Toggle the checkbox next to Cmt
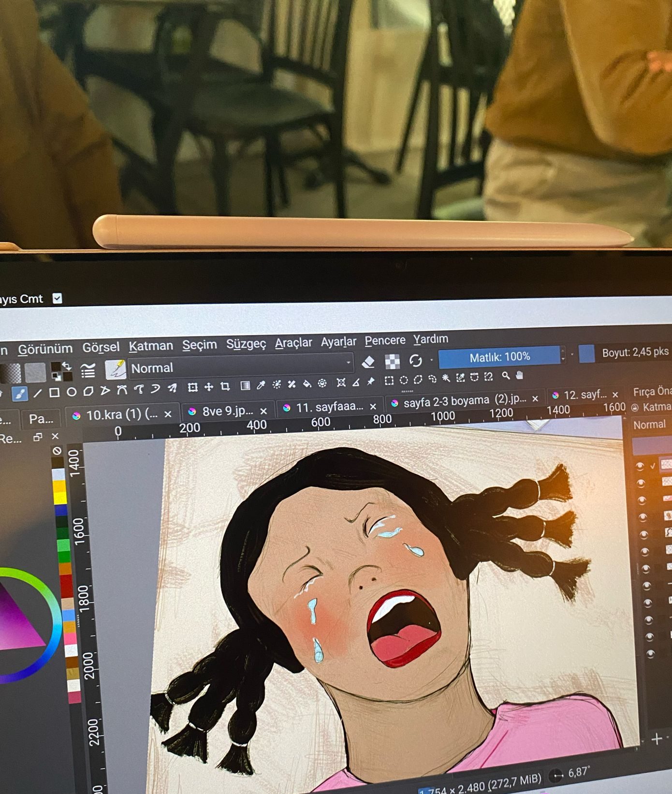This screenshot has width=672, height=794. coord(58,298)
